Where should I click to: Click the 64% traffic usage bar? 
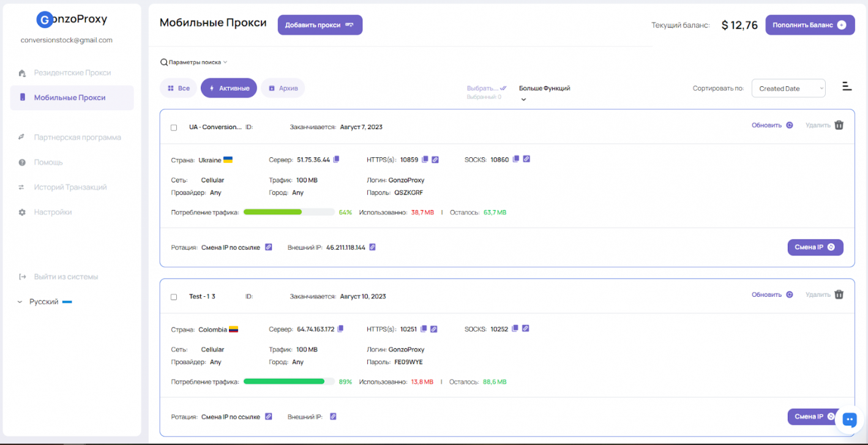tap(289, 212)
